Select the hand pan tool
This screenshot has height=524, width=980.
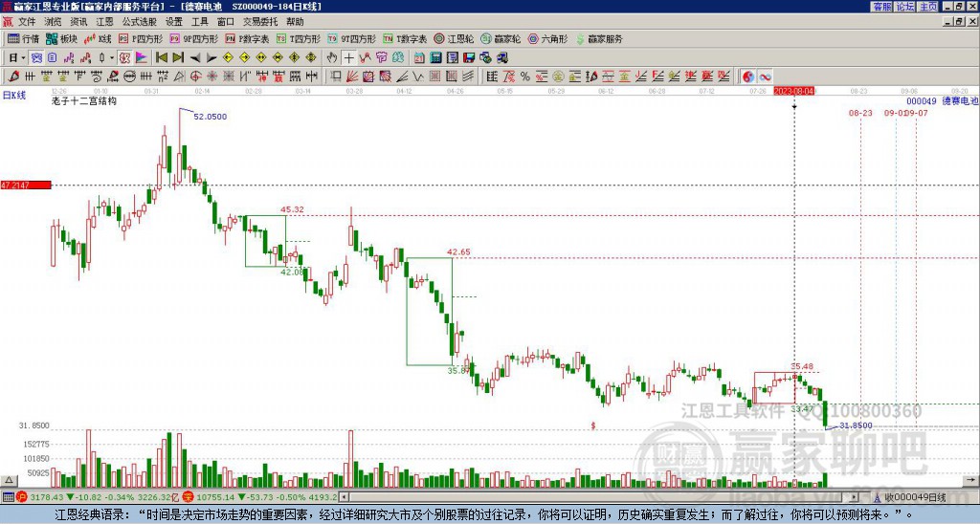pos(332,58)
